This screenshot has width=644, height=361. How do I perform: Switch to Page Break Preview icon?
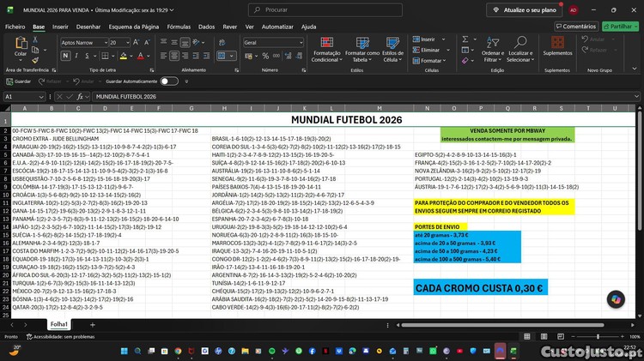[x=561, y=337]
